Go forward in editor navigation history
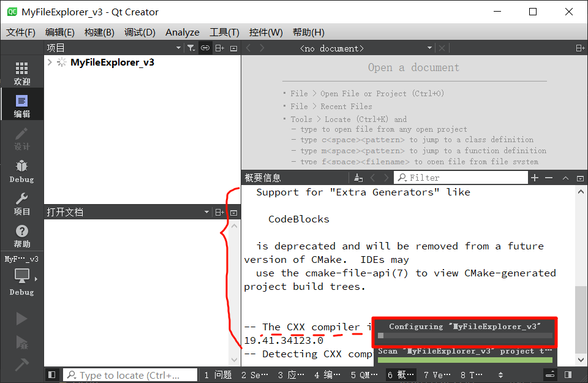The width and height of the screenshot is (588, 383). pos(262,48)
